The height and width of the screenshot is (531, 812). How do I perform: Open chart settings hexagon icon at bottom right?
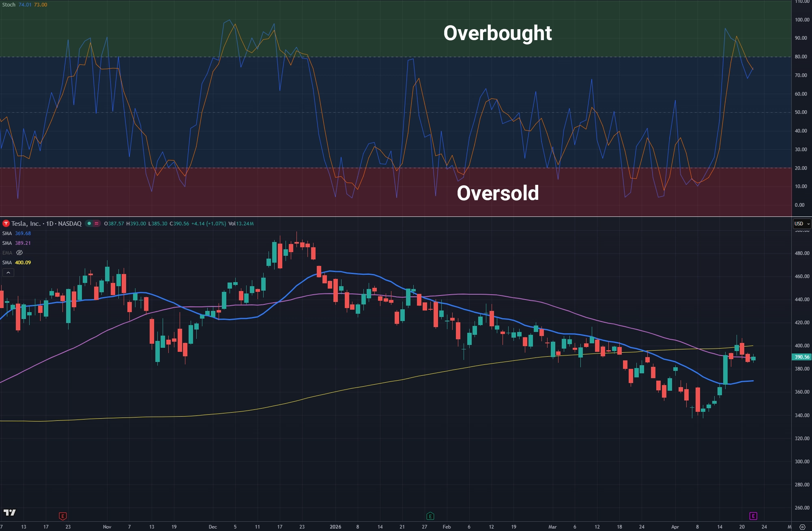pyautogui.click(x=802, y=527)
